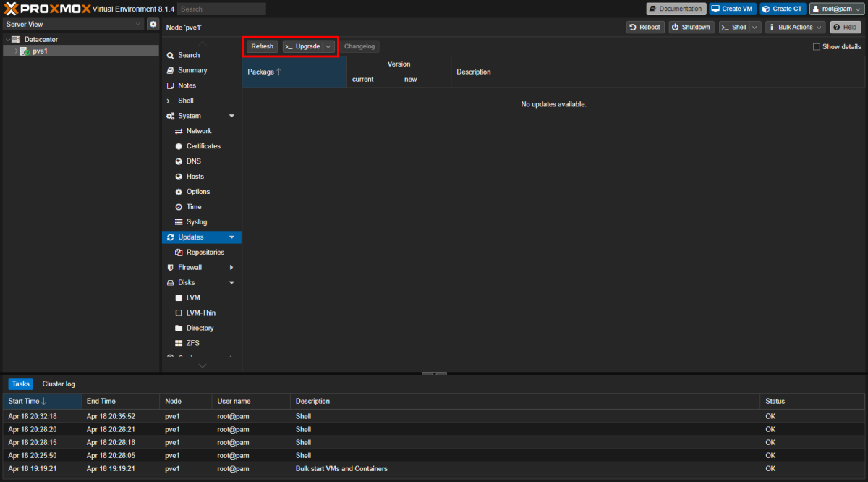Open DNS settings
The height and width of the screenshot is (482, 868).
[194, 161]
